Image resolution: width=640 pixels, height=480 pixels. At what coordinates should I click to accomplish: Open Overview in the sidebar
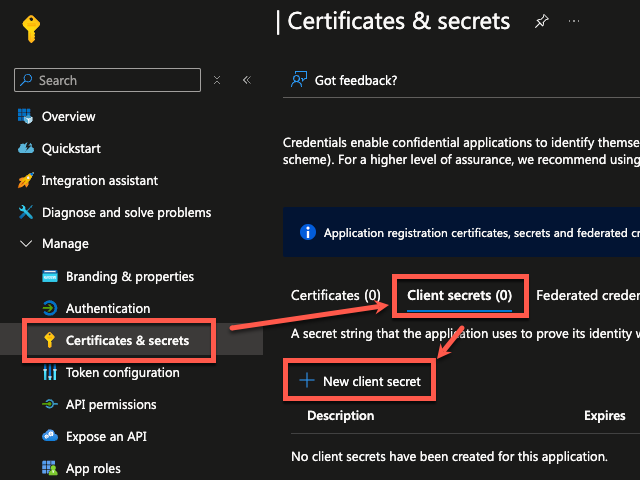[68, 117]
